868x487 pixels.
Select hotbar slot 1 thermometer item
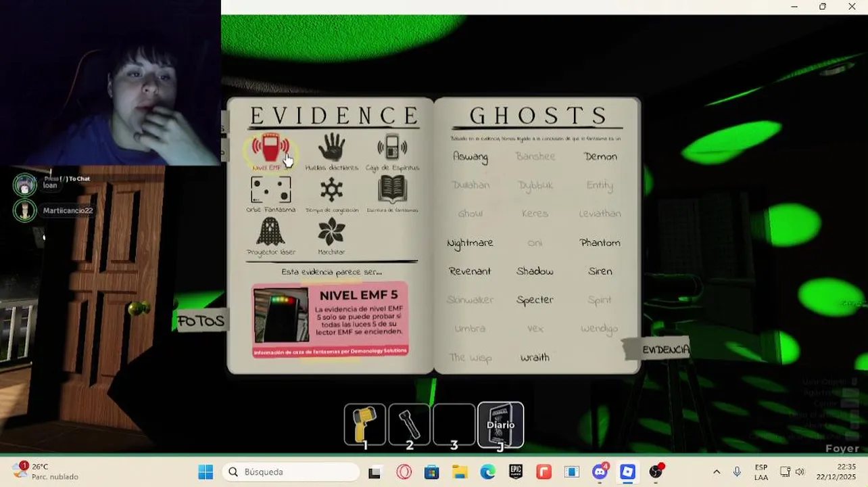365,425
